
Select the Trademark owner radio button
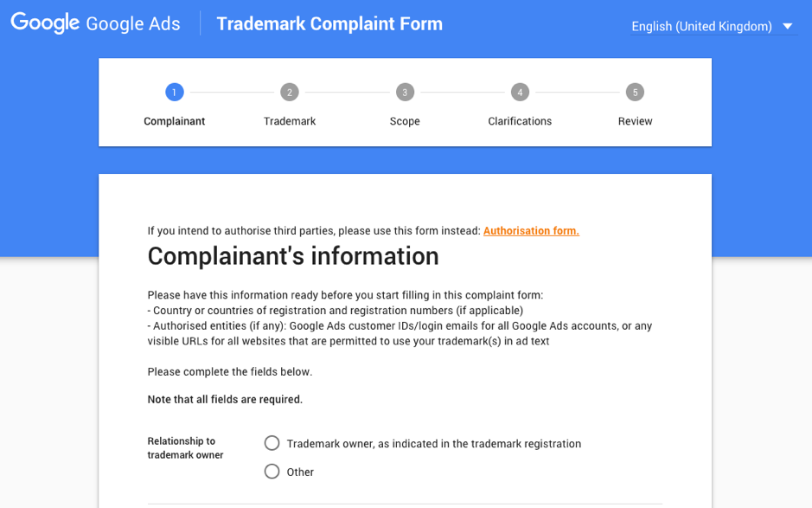point(272,443)
